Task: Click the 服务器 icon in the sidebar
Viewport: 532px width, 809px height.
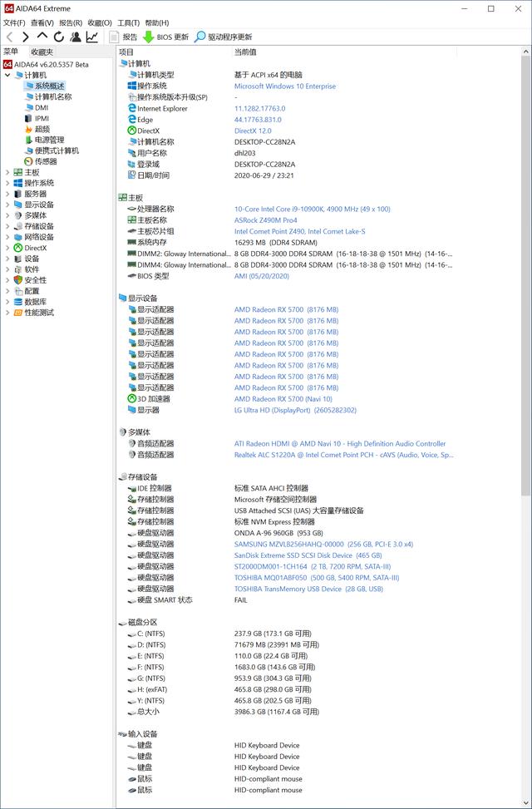Action: click(18, 194)
